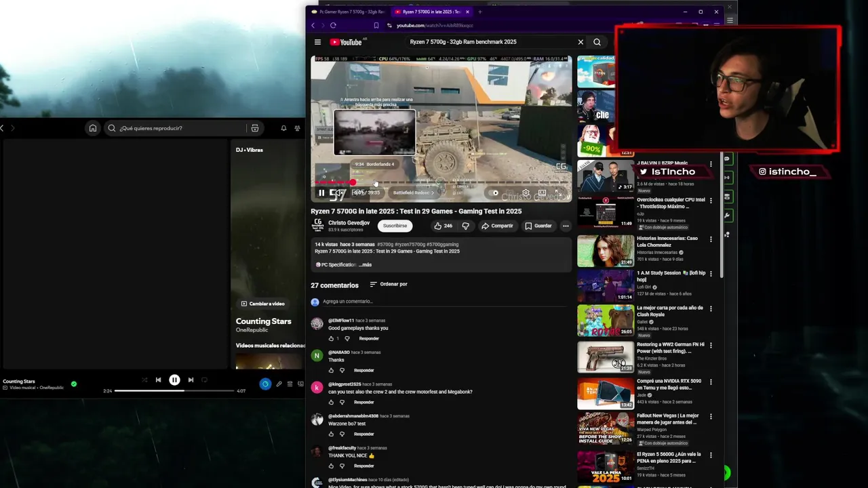Open Spotify home button
868x488 pixels.
(x=93, y=128)
